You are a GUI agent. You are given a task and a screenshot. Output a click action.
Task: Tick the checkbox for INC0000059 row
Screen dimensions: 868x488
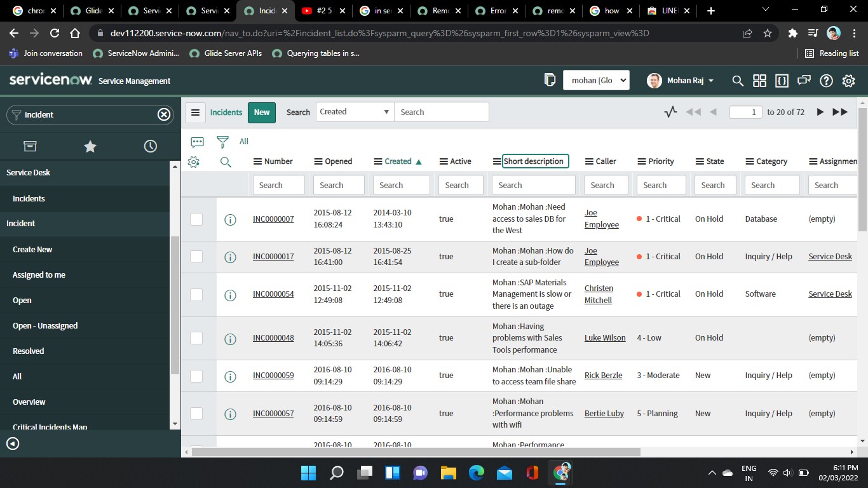pos(196,376)
